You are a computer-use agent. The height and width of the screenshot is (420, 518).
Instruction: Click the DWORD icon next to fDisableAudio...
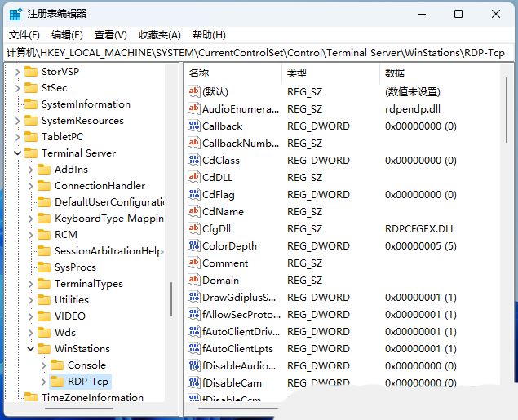(x=194, y=366)
